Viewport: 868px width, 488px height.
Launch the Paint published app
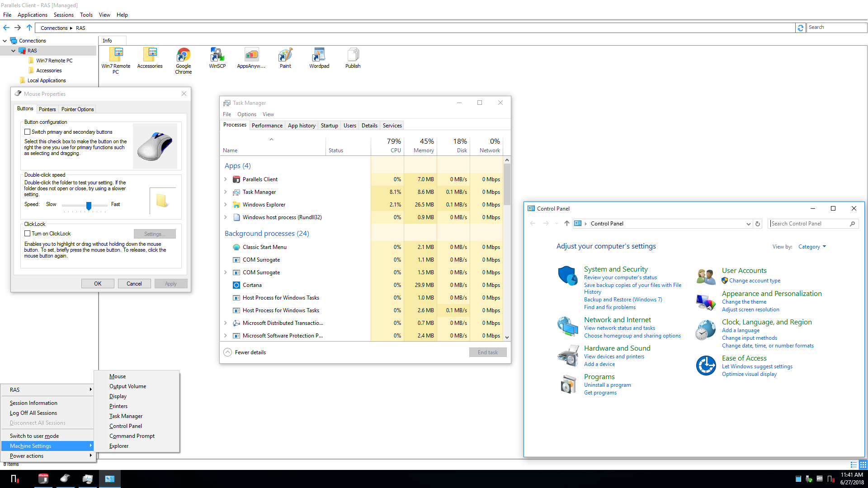pos(285,58)
